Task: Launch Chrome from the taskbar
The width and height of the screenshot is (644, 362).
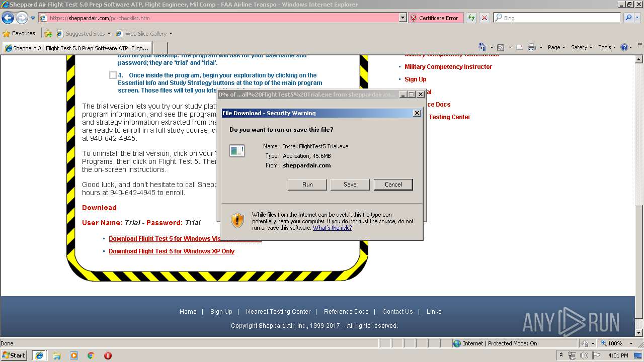Action: pos(91,355)
